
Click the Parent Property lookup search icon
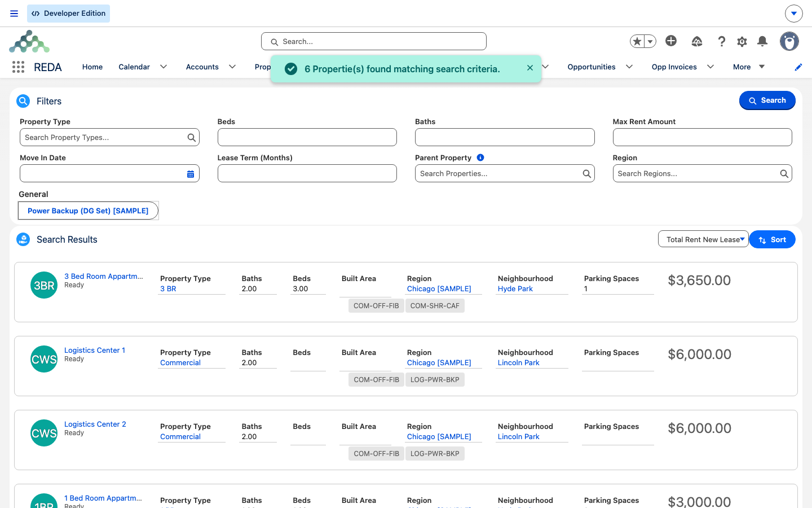click(587, 173)
